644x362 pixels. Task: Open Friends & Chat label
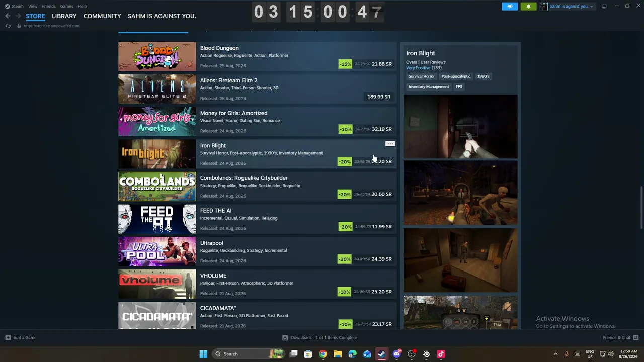616,338
